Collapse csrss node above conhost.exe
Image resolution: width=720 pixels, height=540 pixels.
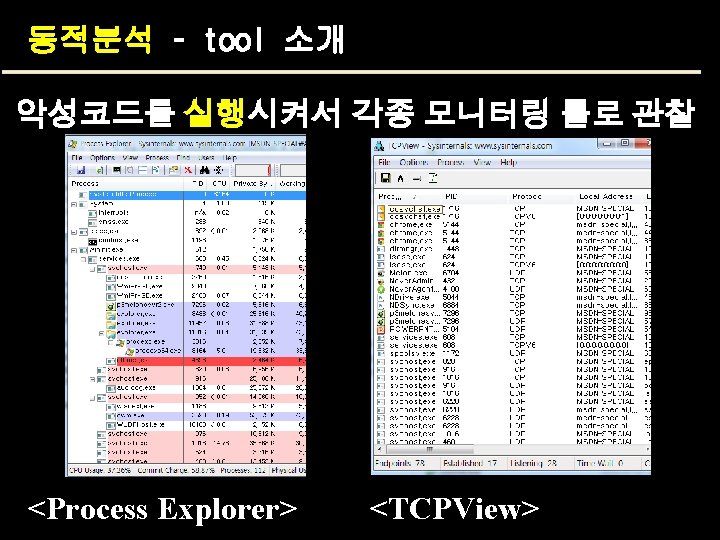(74, 232)
